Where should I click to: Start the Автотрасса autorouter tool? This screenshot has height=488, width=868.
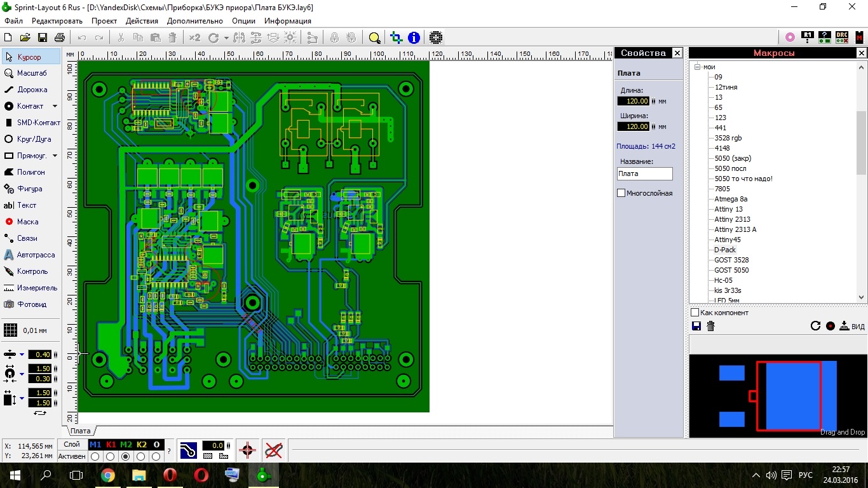33,254
